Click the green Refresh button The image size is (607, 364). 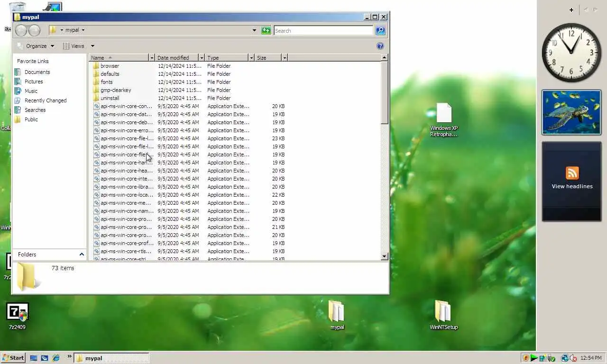266,30
